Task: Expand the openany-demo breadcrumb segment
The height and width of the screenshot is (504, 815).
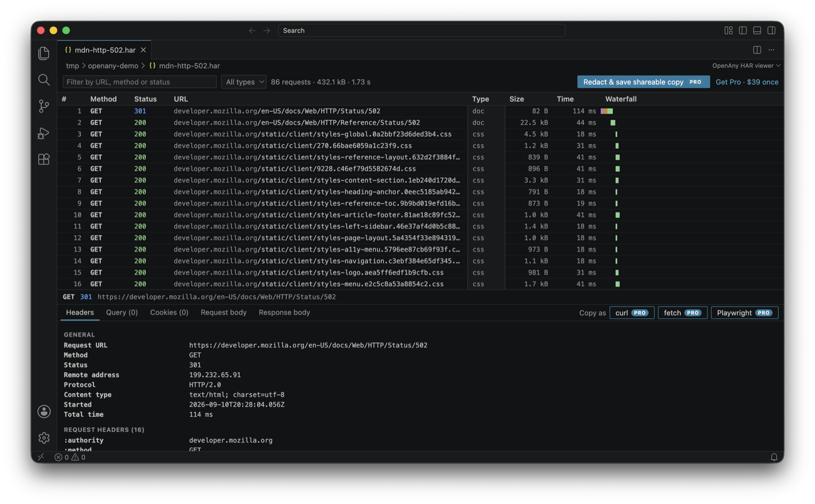Action: tap(113, 66)
